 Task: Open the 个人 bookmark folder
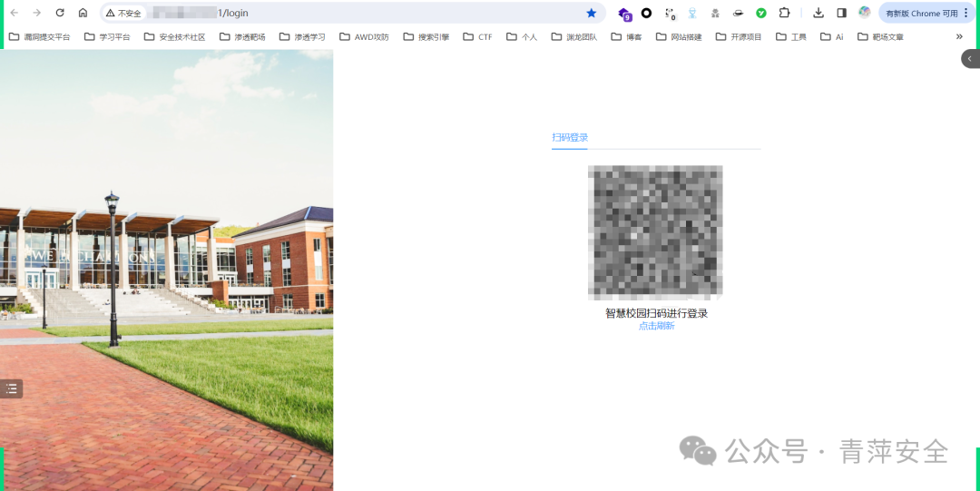[x=521, y=37]
